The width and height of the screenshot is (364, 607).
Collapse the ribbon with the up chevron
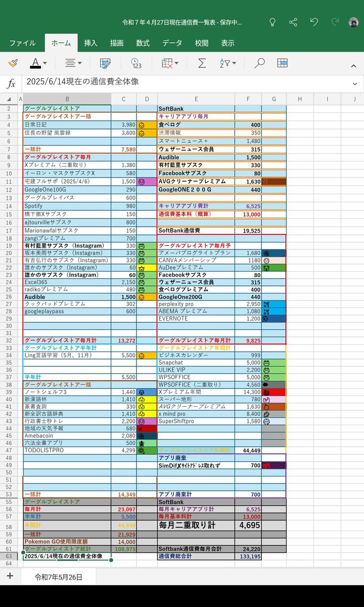coord(353,65)
